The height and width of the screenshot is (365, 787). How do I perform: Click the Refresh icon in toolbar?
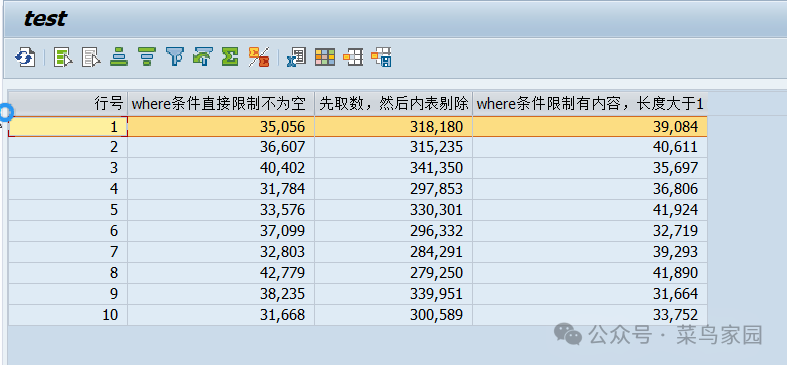pyautogui.click(x=25, y=57)
